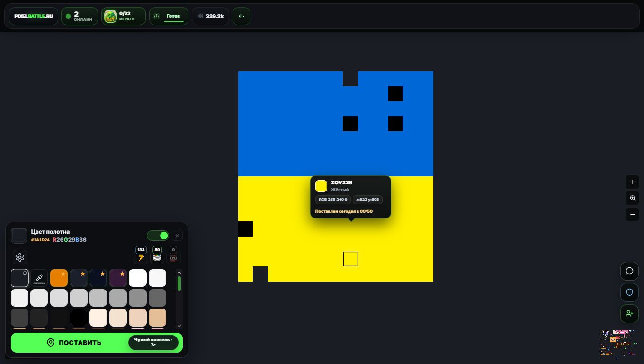The image size is (644, 364).
Task: Select the canvas-color swatch before the pipette
Action: 20,278
